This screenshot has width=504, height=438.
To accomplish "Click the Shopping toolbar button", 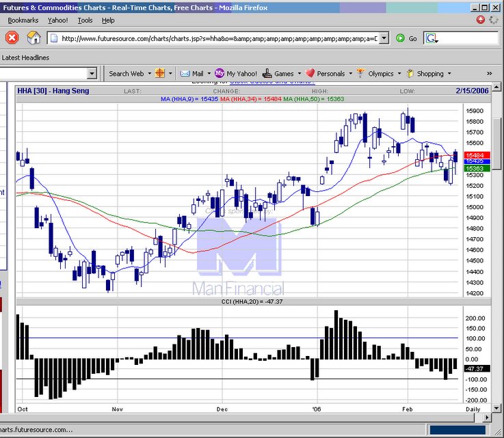I will [430, 74].
